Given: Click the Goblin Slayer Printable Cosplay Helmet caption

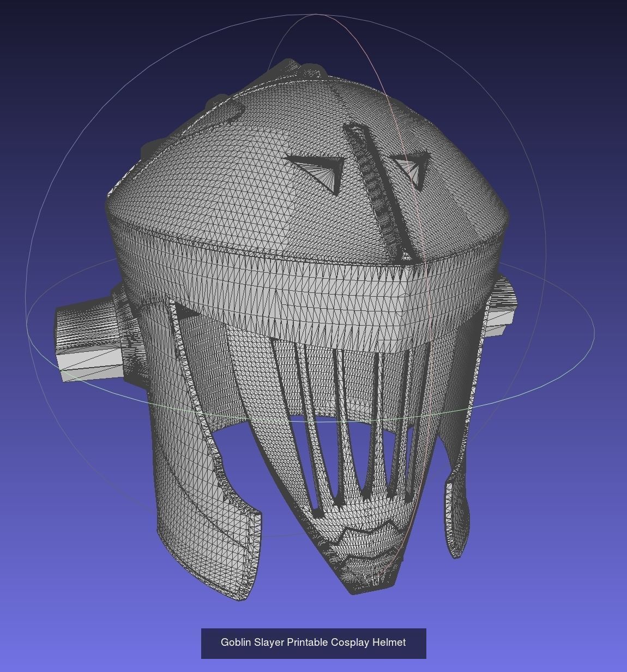Looking at the screenshot, I should pos(313,643).
